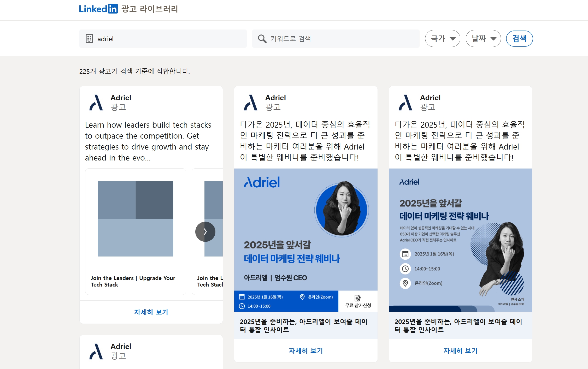Viewport: 588px width, 369px height.
Task: Click the company search field containing adriel
Action: 162,38
